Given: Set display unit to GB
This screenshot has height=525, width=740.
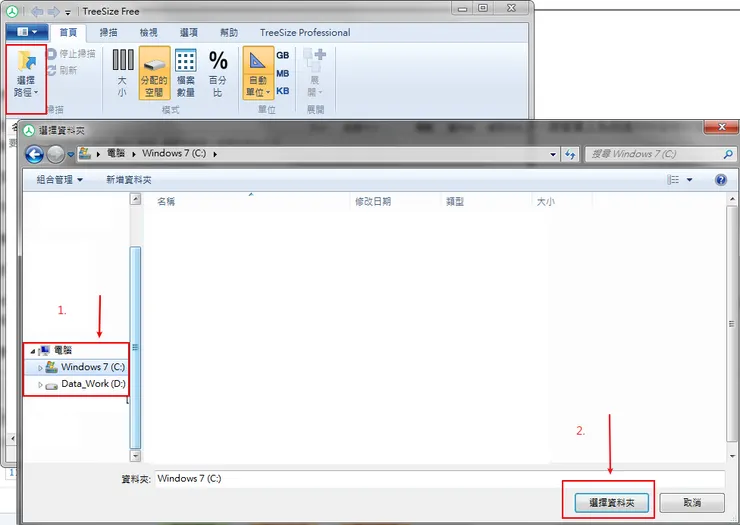Looking at the screenshot, I should (283, 55).
